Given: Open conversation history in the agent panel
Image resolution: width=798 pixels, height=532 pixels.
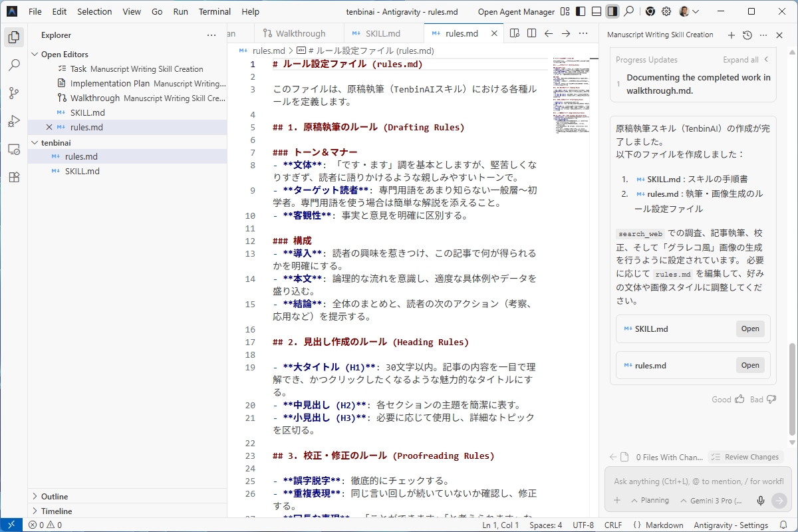Looking at the screenshot, I should [747, 35].
